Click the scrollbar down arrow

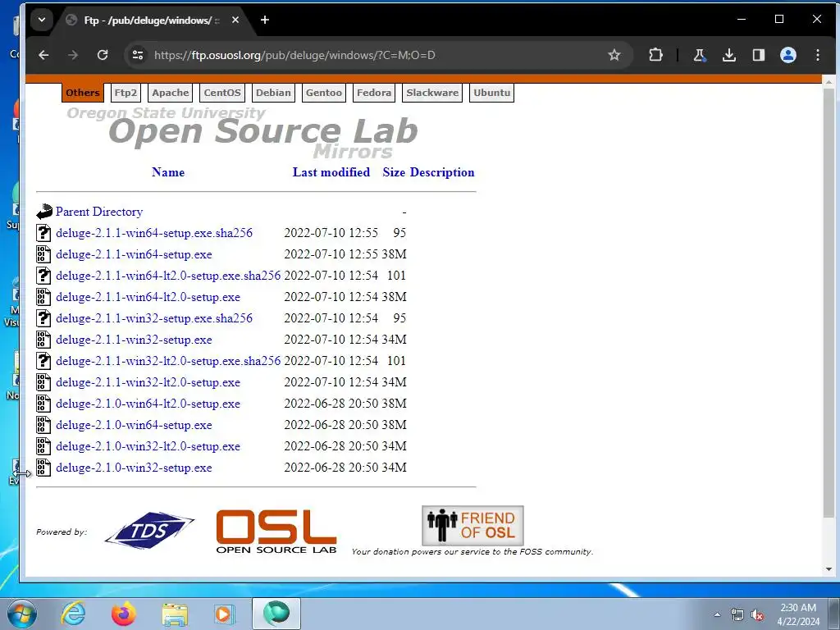[829, 569]
